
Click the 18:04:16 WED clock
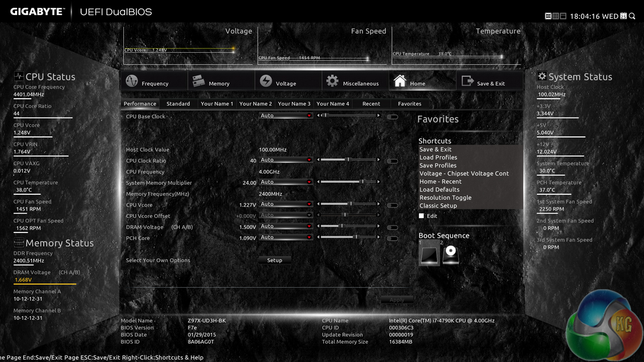[x=594, y=16]
